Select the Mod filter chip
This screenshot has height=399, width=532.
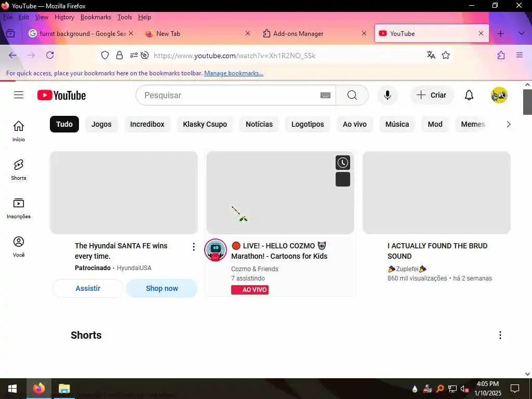(435, 124)
